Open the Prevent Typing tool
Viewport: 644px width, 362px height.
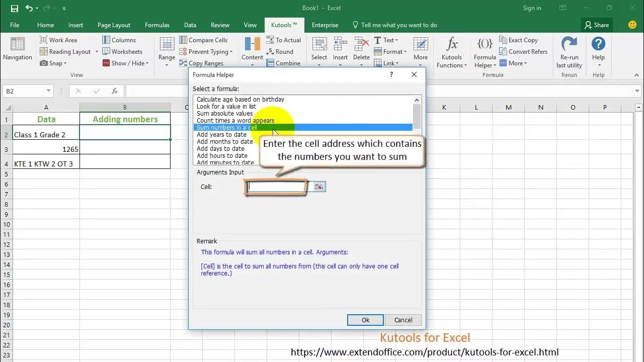(x=206, y=51)
